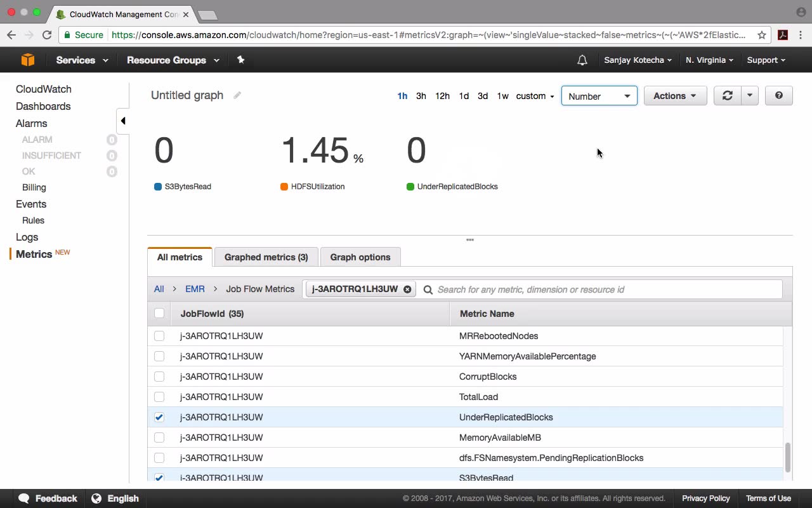Refresh the graph with refresh icon

tap(727, 96)
